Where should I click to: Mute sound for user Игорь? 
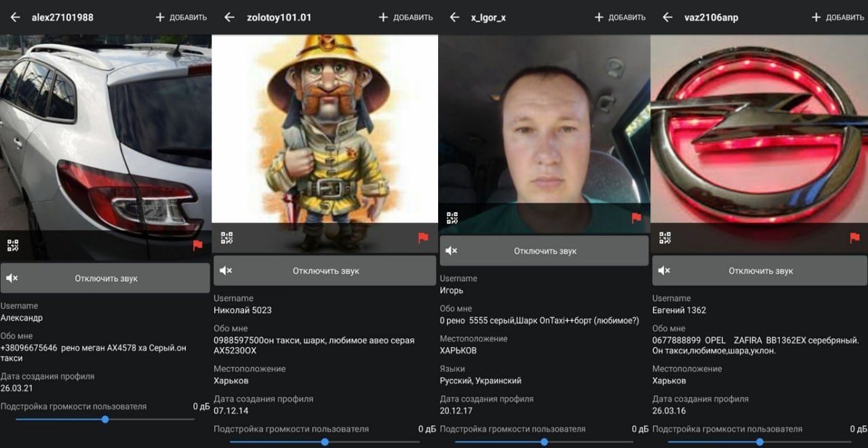(x=544, y=251)
